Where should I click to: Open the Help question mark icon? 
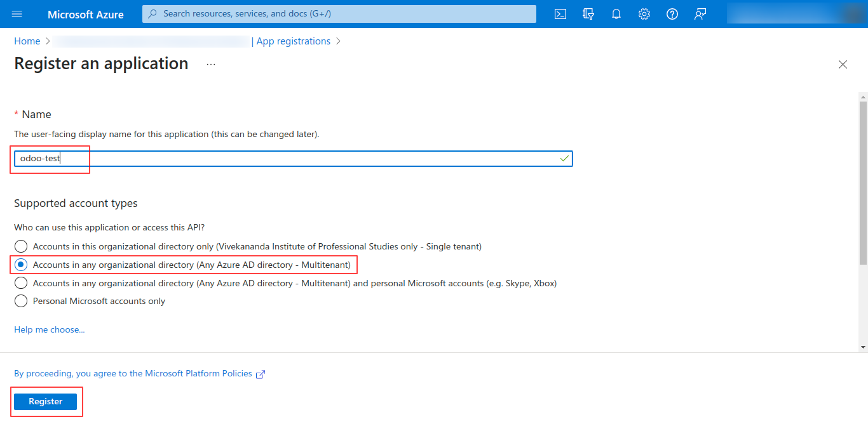[x=672, y=14]
